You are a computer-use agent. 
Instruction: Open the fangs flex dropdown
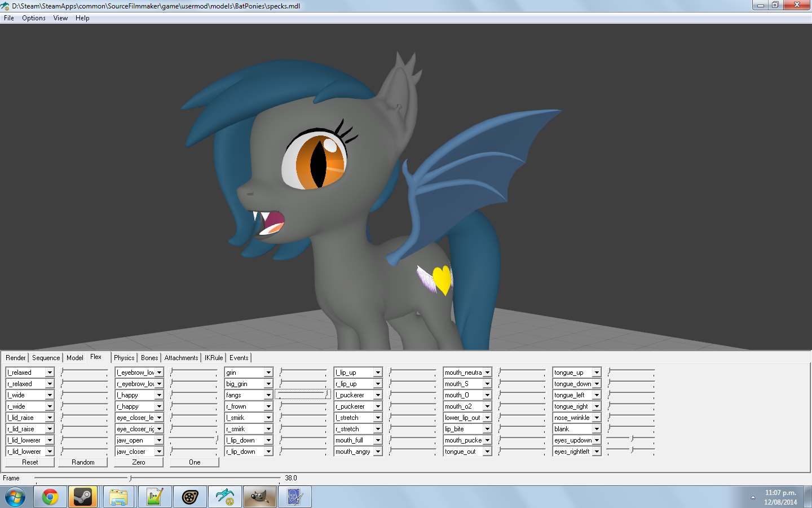click(268, 395)
